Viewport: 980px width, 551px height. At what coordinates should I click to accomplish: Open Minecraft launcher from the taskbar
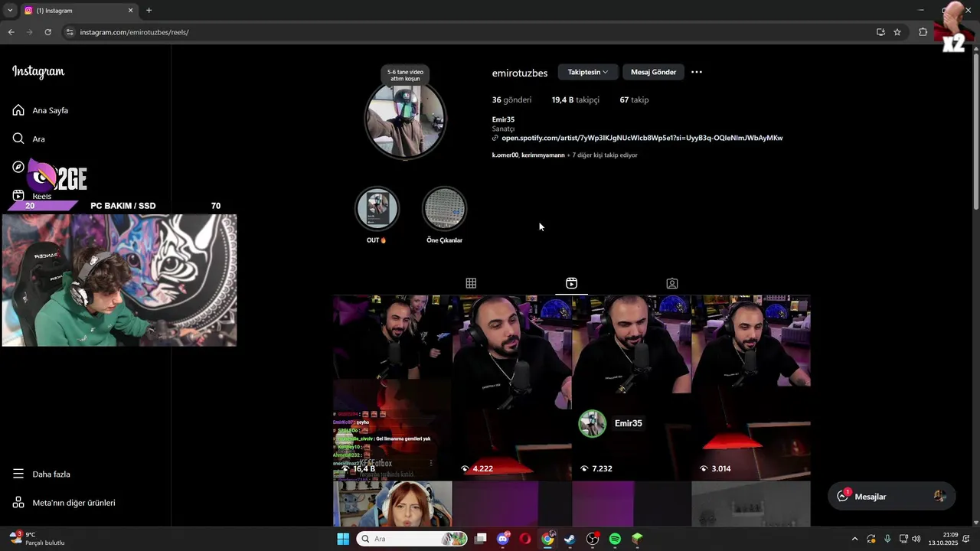click(637, 539)
